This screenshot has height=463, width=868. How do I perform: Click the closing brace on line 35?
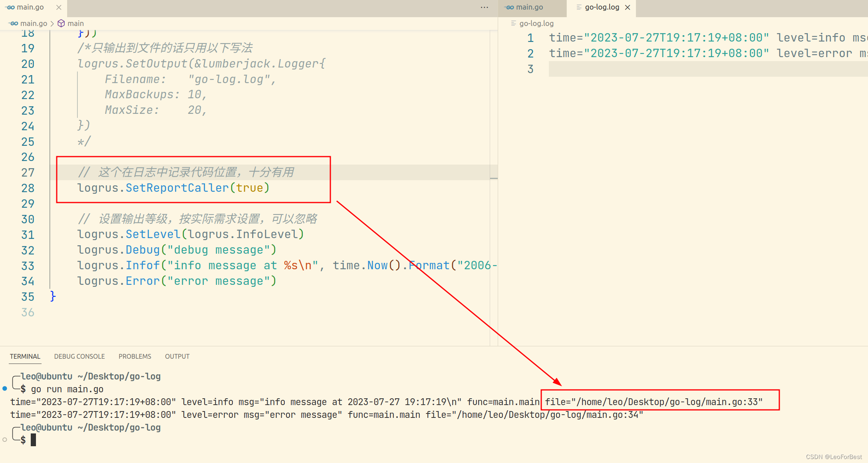pyautogui.click(x=53, y=296)
